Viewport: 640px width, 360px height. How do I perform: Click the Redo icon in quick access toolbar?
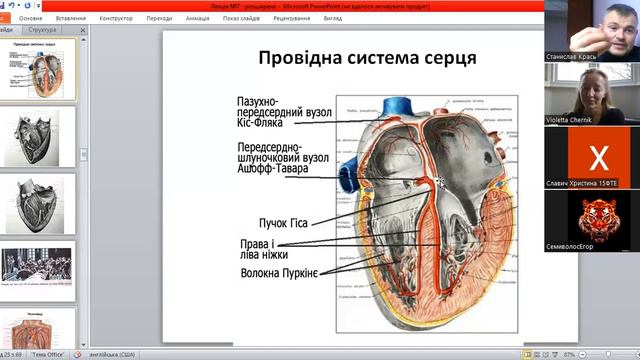pos(27,5)
